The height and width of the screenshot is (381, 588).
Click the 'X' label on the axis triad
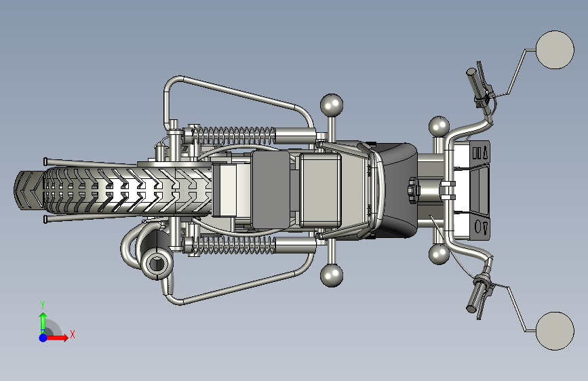tap(73, 334)
